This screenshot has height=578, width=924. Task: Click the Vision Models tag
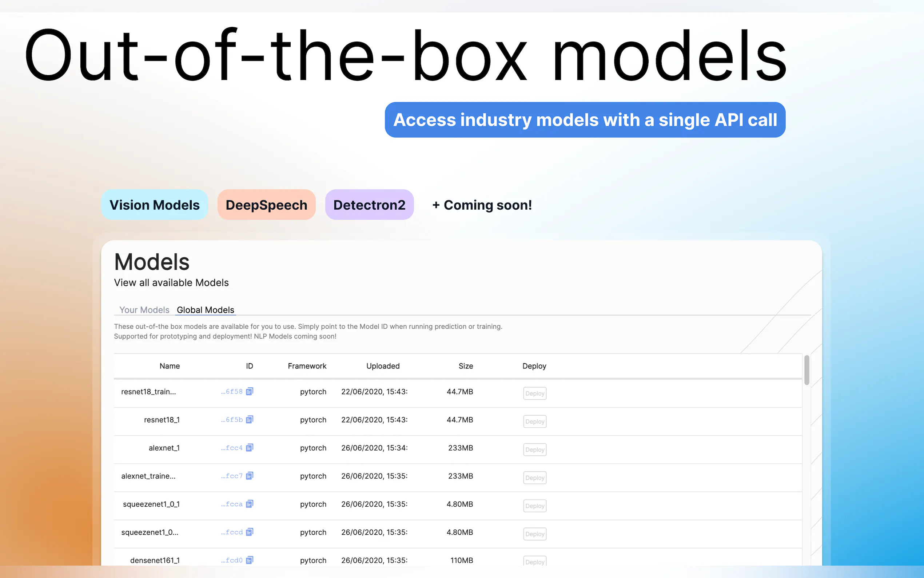tap(154, 205)
